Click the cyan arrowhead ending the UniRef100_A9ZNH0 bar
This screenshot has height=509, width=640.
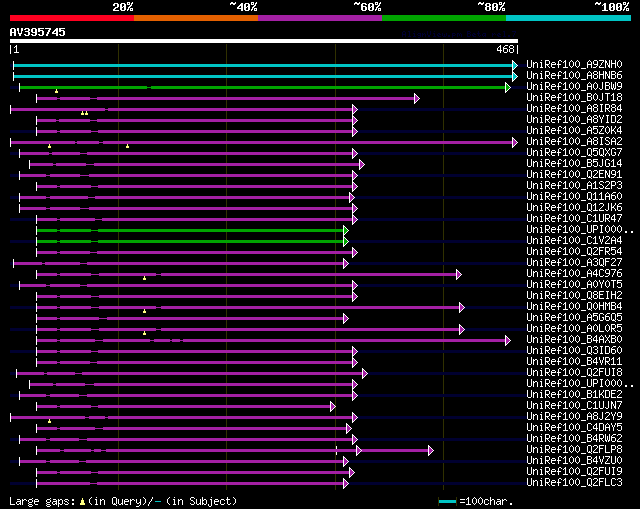pyautogui.click(x=515, y=65)
